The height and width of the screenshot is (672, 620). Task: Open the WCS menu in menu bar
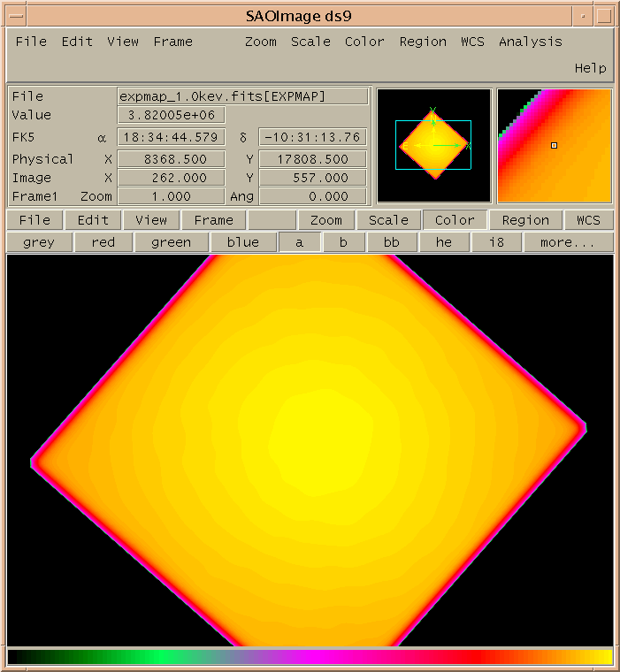coord(472,42)
